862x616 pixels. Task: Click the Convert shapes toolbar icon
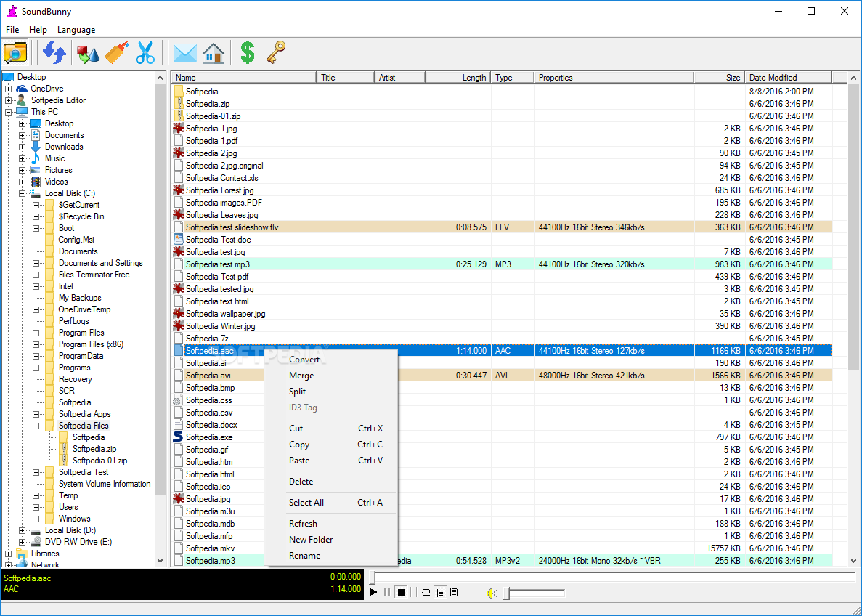coord(87,53)
